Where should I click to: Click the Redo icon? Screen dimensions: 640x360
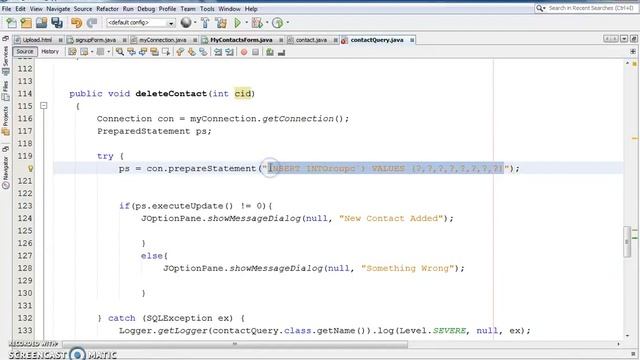[x=92, y=23]
